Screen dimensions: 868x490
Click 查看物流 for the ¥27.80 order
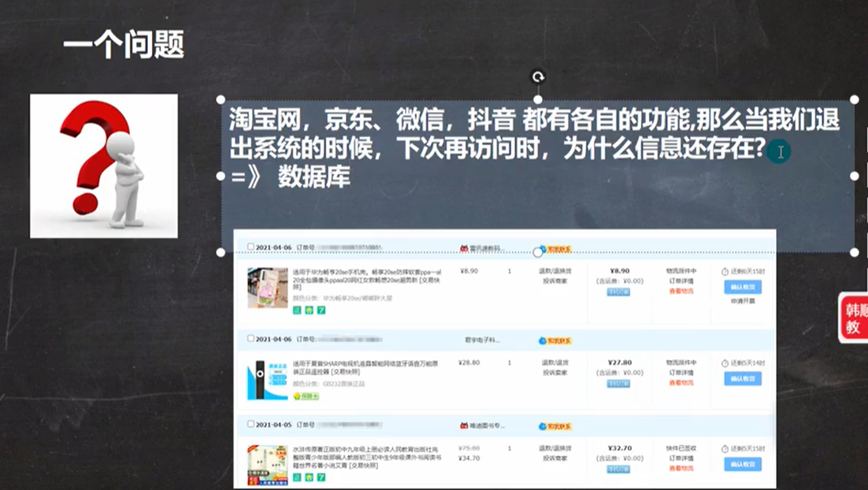pyautogui.click(x=681, y=383)
